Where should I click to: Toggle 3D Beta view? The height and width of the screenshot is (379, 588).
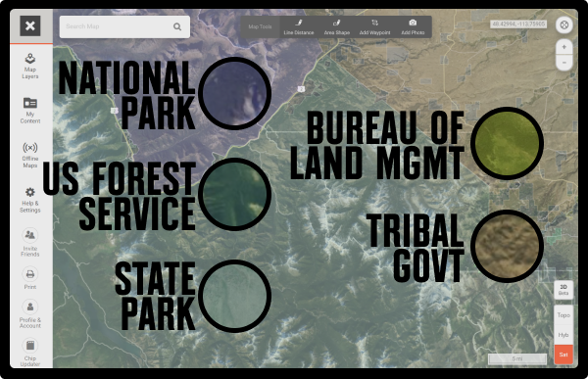pos(563,290)
